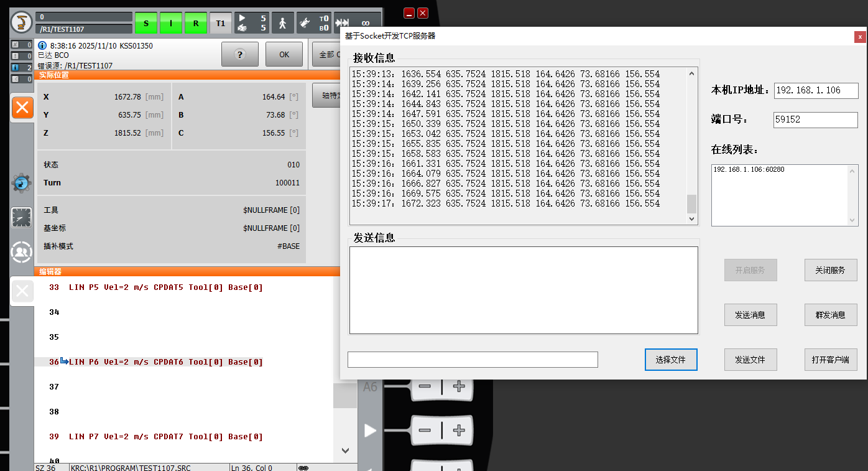Click the 关闭服务 stop service button
Screen dimensions: 868x471
831,270
